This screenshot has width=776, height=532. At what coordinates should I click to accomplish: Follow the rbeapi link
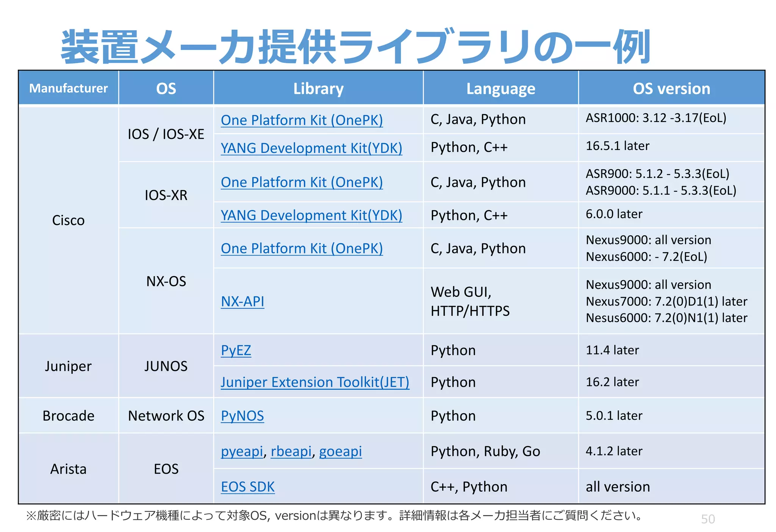coord(291,451)
